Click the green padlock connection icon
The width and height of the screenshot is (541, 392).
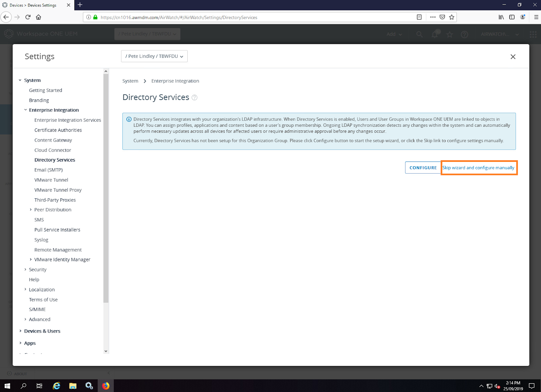pyautogui.click(x=95, y=17)
